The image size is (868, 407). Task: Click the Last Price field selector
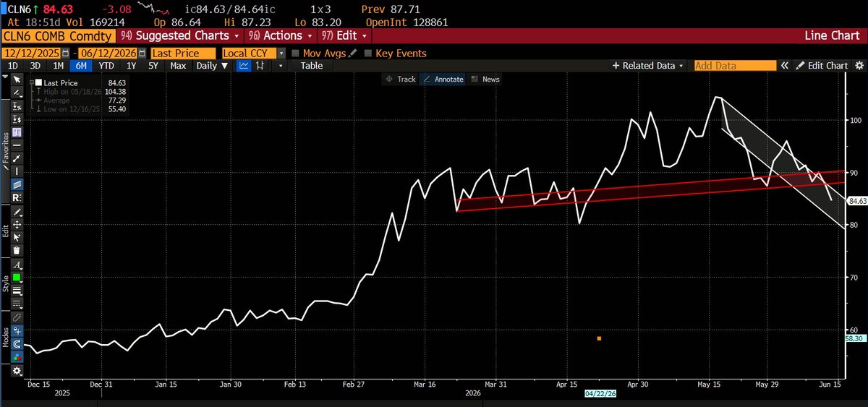[x=184, y=53]
